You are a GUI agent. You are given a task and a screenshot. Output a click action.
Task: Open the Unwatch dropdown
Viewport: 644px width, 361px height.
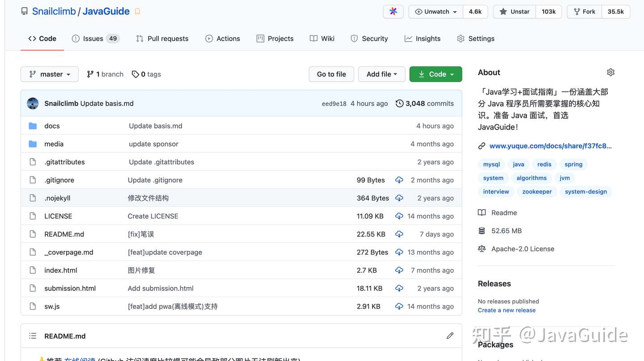(436, 12)
